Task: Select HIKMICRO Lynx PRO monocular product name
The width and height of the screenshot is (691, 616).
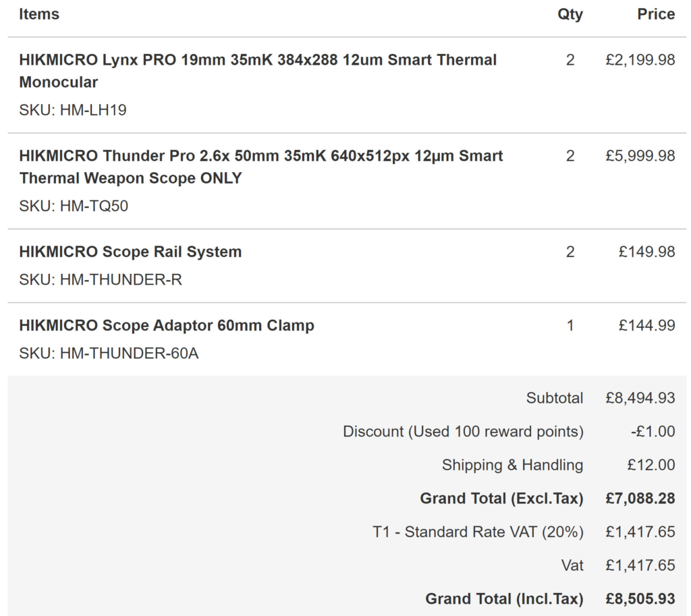Action: pos(258,71)
